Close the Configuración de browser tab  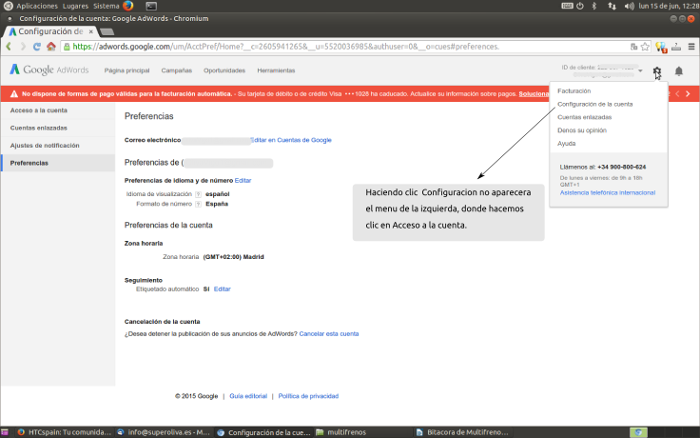pos(91,31)
